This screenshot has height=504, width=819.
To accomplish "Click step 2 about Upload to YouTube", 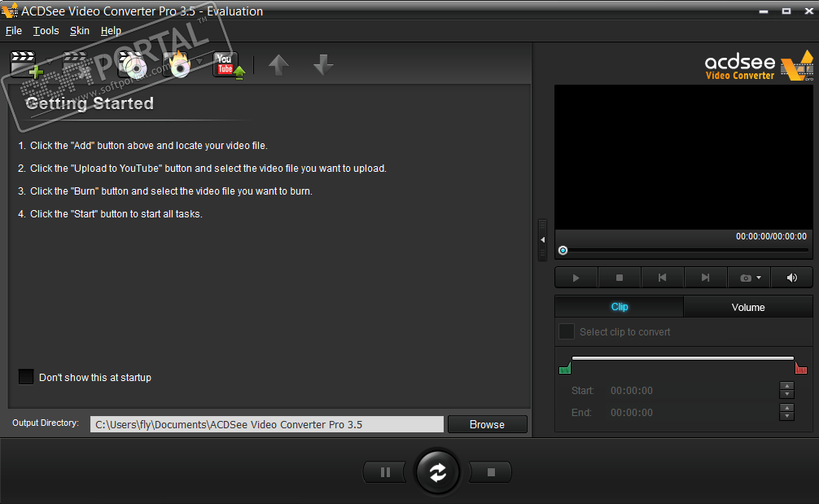I will pos(202,169).
